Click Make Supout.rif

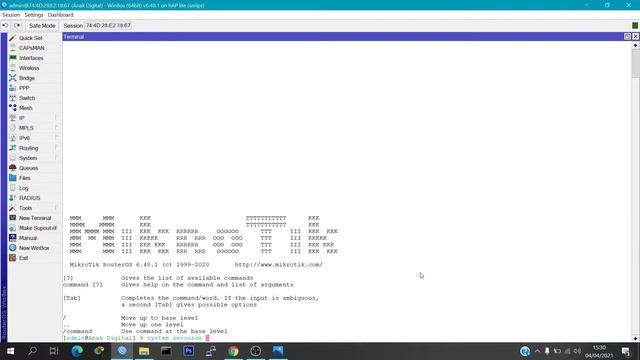point(38,228)
